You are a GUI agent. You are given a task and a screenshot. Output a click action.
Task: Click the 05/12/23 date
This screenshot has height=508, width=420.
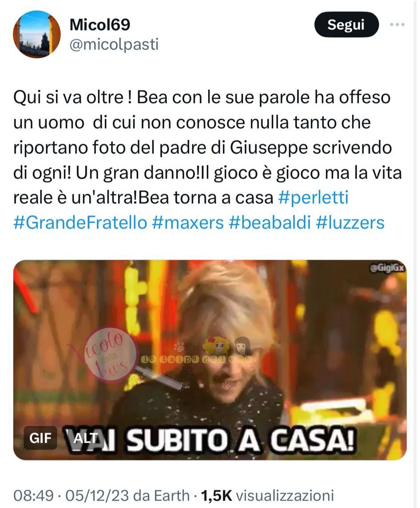pyautogui.click(x=97, y=496)
